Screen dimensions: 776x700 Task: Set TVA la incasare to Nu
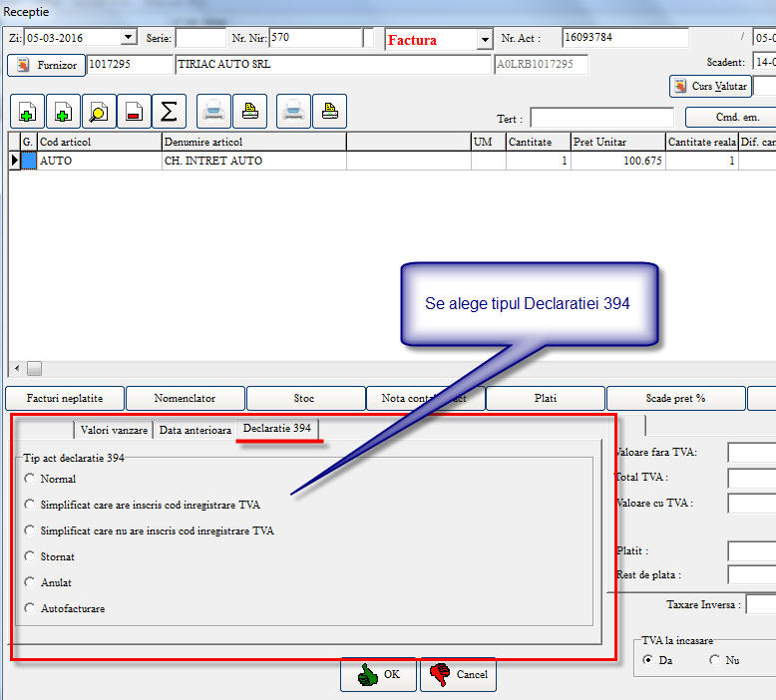[x=714, y=660]
